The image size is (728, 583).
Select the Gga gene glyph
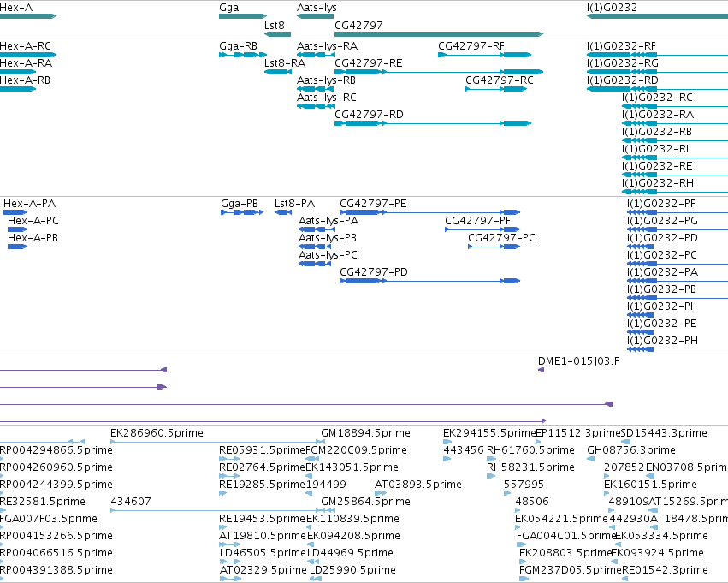243,16
